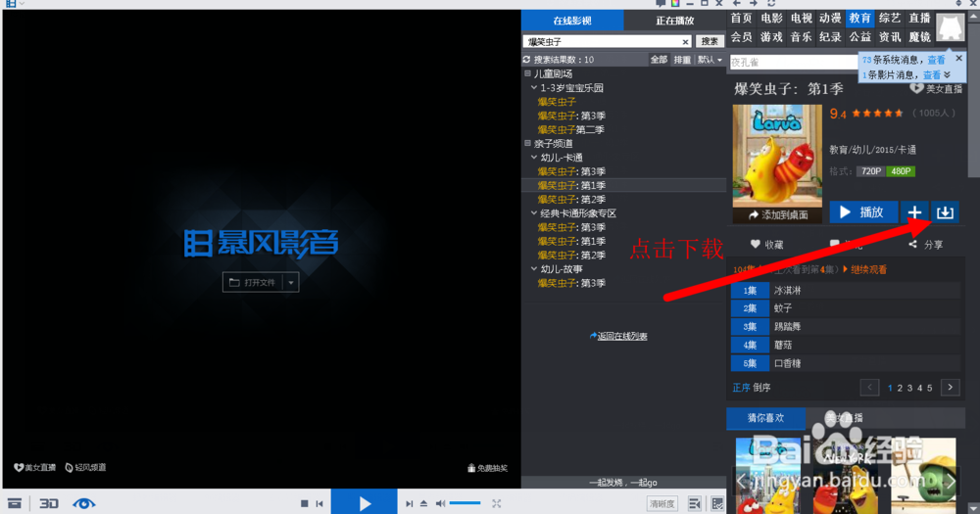Collapse the 儿童剧场 category
Screen dimensions: 980x514
coord(527,73)
